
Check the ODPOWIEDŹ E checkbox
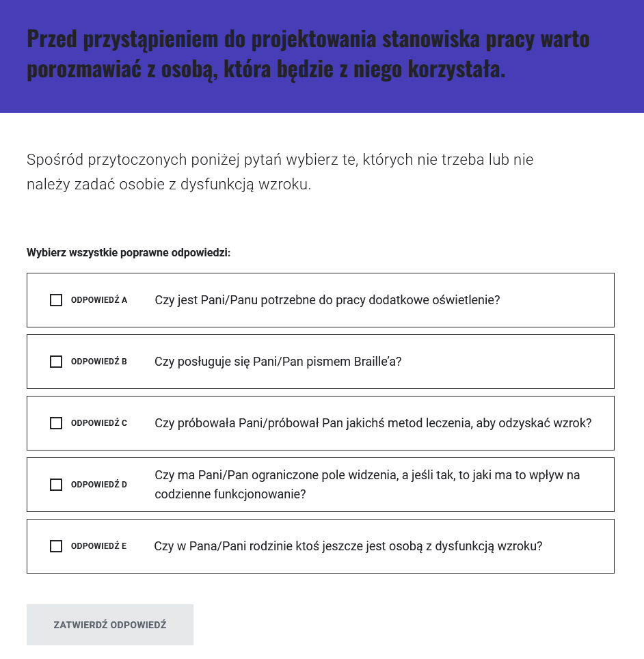tap(56, 546)
